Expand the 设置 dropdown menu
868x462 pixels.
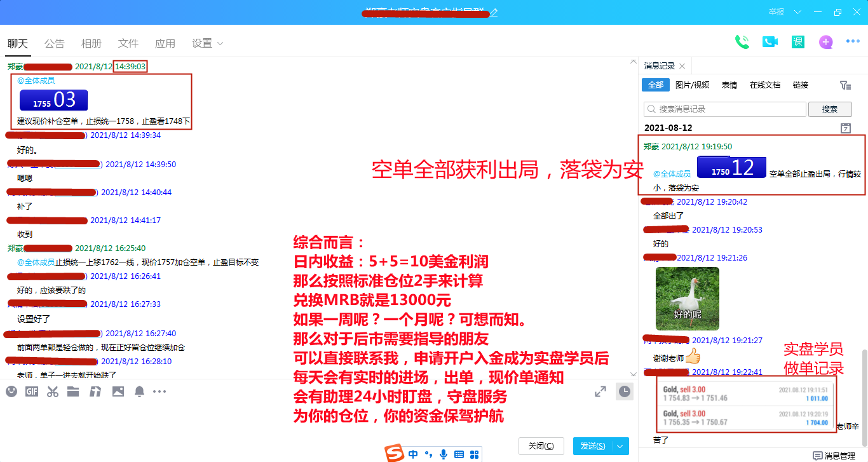(x=208, y=43)
